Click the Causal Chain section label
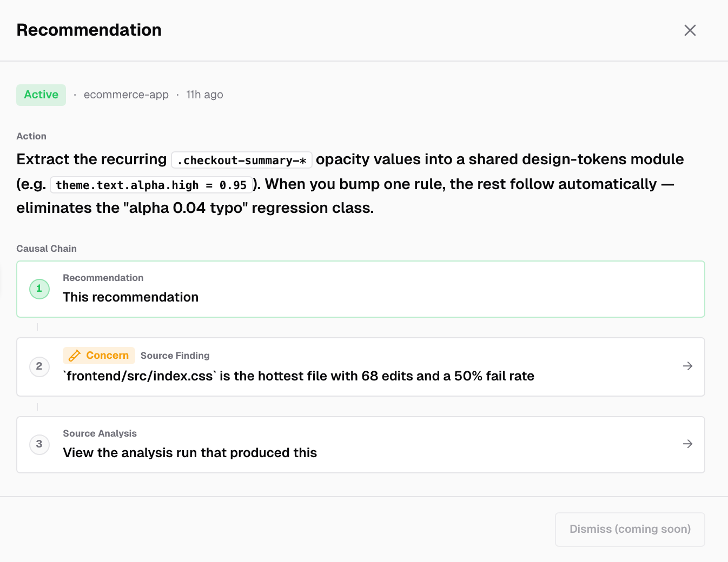The height and width of the screenshot is (562, 728). coord(47,249)
